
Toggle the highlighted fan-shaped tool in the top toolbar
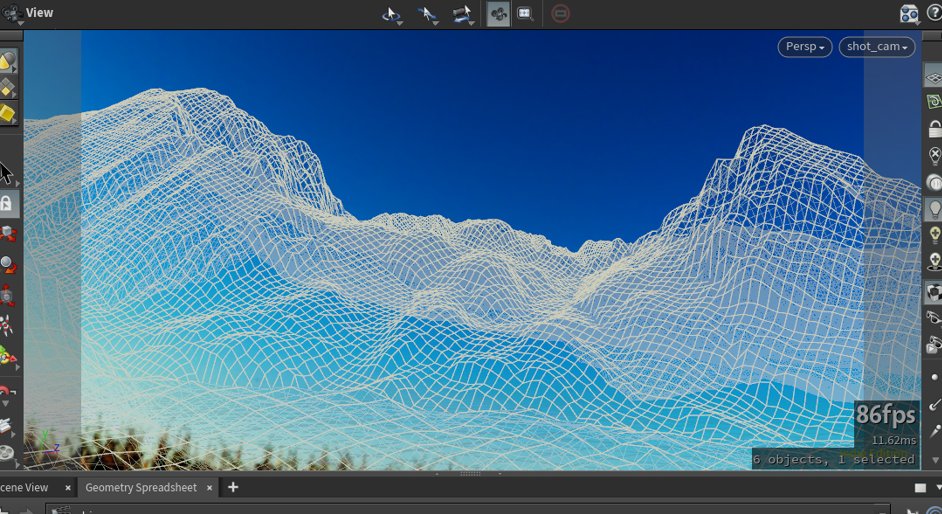(498, 14)
